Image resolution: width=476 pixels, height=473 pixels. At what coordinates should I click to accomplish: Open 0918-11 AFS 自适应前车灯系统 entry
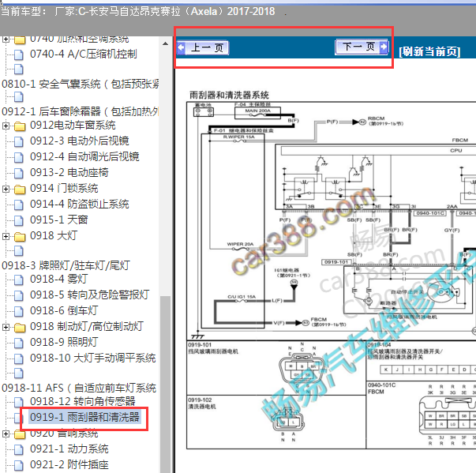pyautogui.click(x=79, y=388)
